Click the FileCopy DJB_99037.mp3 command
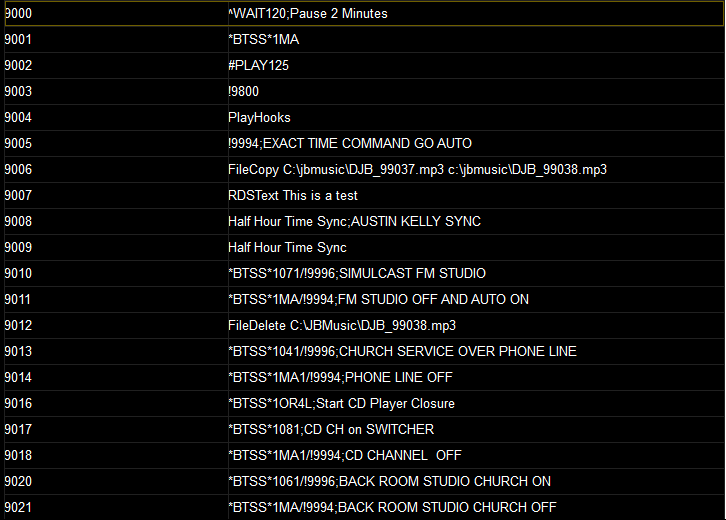726x520 pixels. click(364, 169)
